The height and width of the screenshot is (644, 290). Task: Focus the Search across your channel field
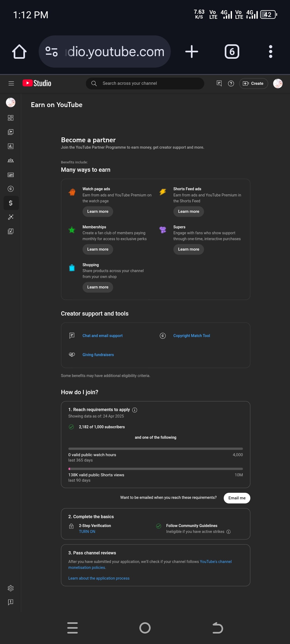pos(145,83)
